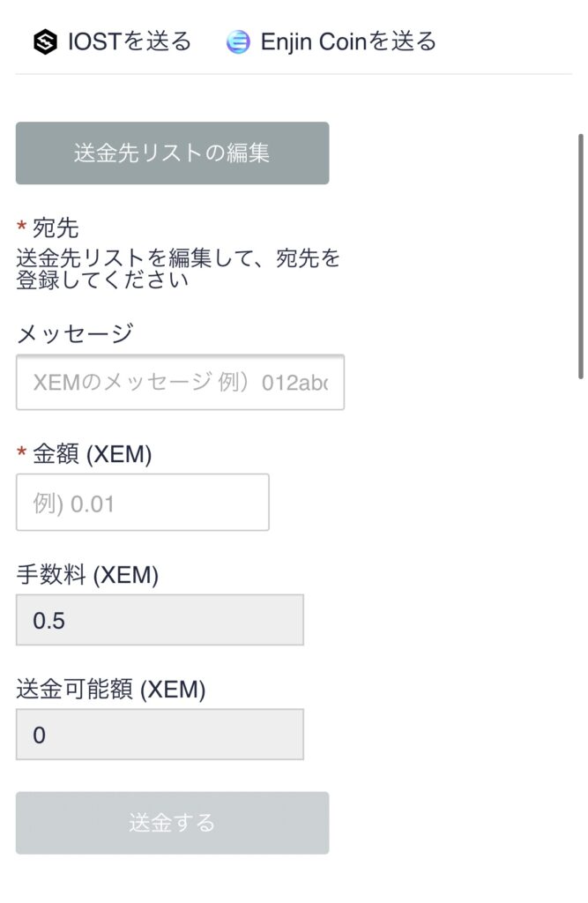Click the メッセージ label text
This screenshot has width=588, height=903.
coord(75,334)
